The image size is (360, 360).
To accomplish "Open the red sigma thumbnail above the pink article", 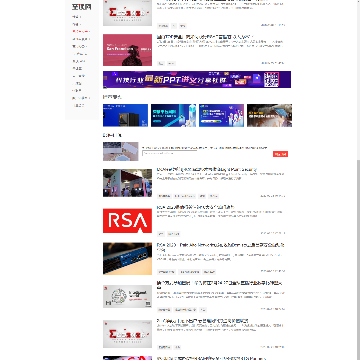I will click(127, 13).
